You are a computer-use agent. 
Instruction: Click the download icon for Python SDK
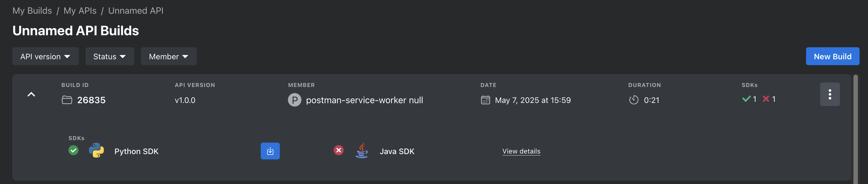270,151
